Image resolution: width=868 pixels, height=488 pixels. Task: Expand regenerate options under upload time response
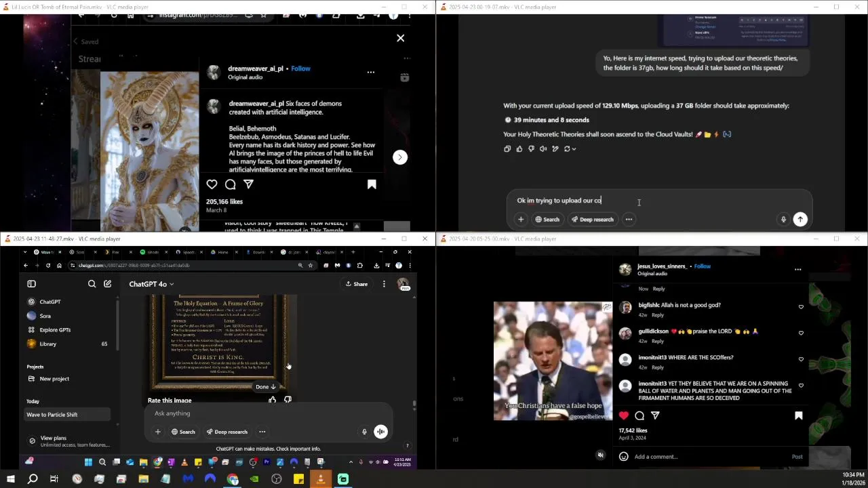[570, 149]
